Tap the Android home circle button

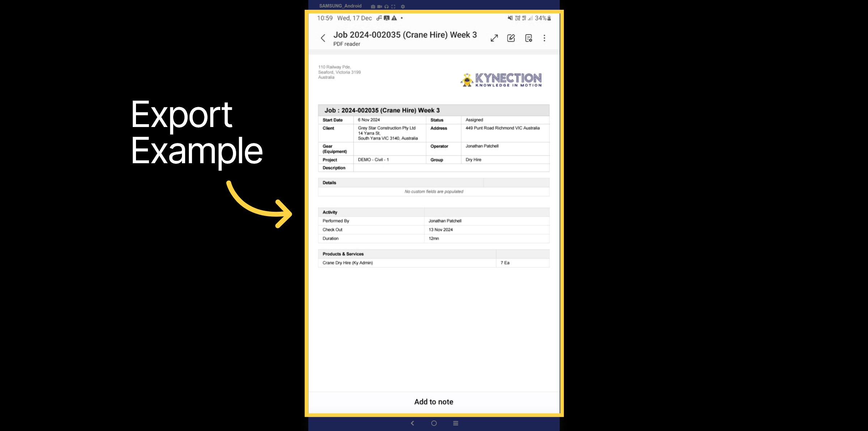click(434, 423)
